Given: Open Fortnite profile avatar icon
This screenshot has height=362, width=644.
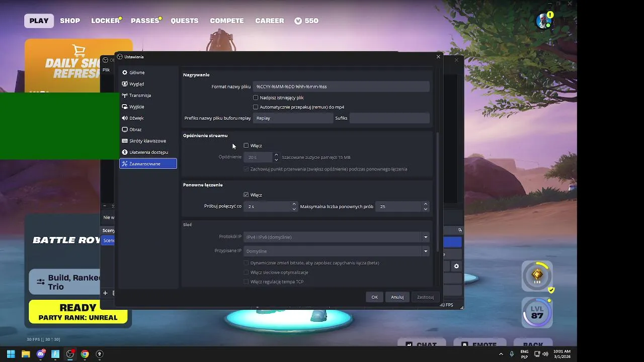Looking at the screenshot, I should pos(544,21).
